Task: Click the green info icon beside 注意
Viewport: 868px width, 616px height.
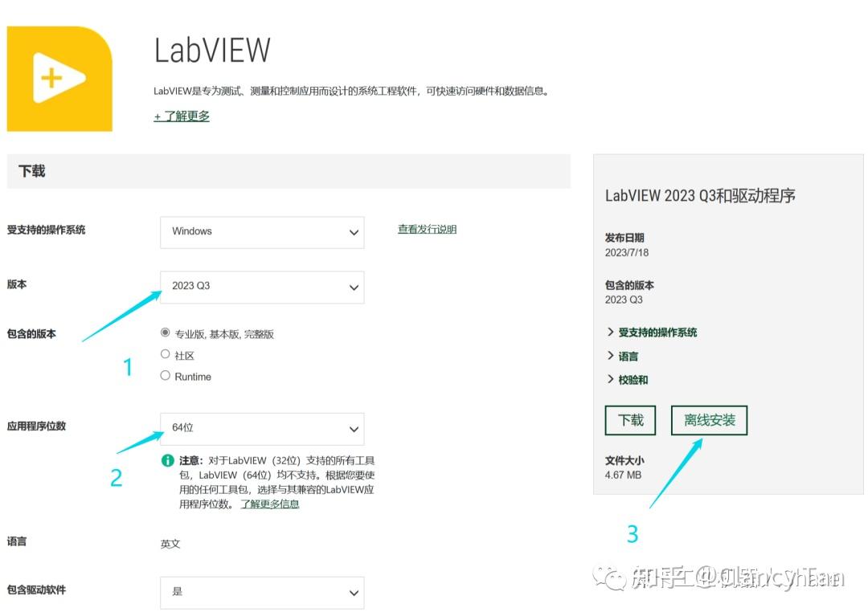Action: [x=167, y=460]
